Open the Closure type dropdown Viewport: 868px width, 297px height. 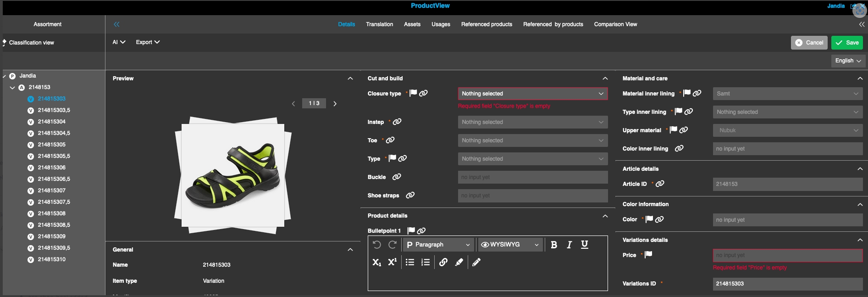coord(532,94)
